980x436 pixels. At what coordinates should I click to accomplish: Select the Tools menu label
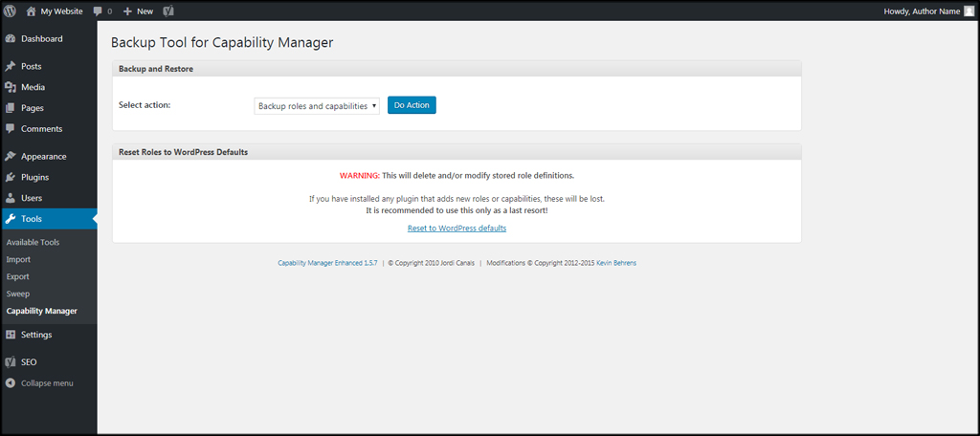pos(32,219)
